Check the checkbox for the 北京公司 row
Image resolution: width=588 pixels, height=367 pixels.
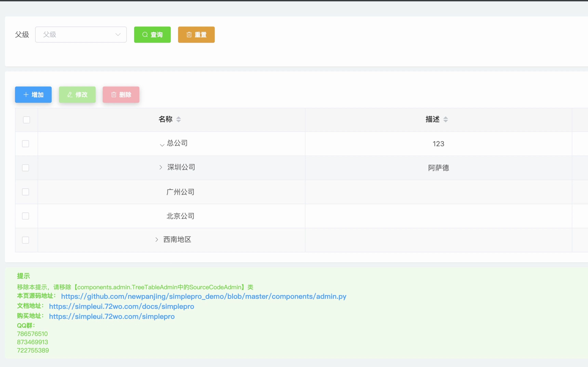(x=25, y=216)
